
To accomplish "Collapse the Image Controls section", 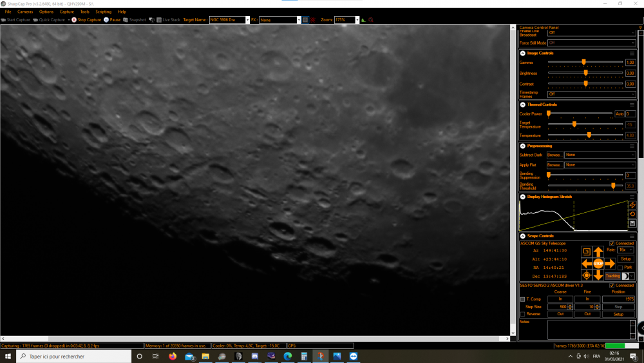I will [523, 54].
